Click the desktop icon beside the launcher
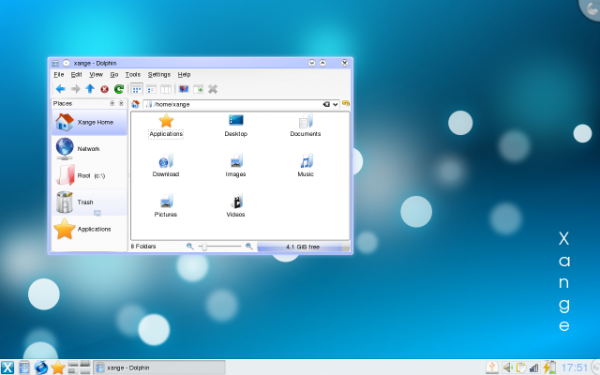The height and width of the screenshot is (375, 600). point(24,368)
